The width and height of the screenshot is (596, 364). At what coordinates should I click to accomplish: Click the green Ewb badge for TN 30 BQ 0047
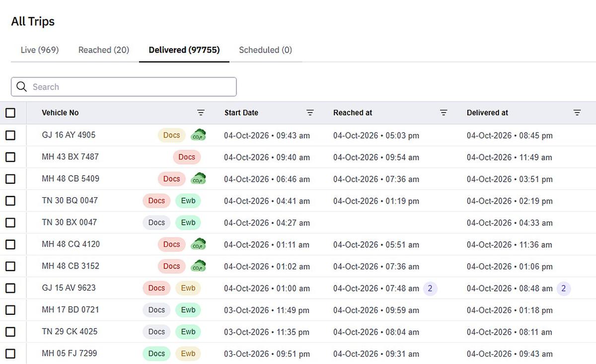pyautogui.click(x=188, y=201)
